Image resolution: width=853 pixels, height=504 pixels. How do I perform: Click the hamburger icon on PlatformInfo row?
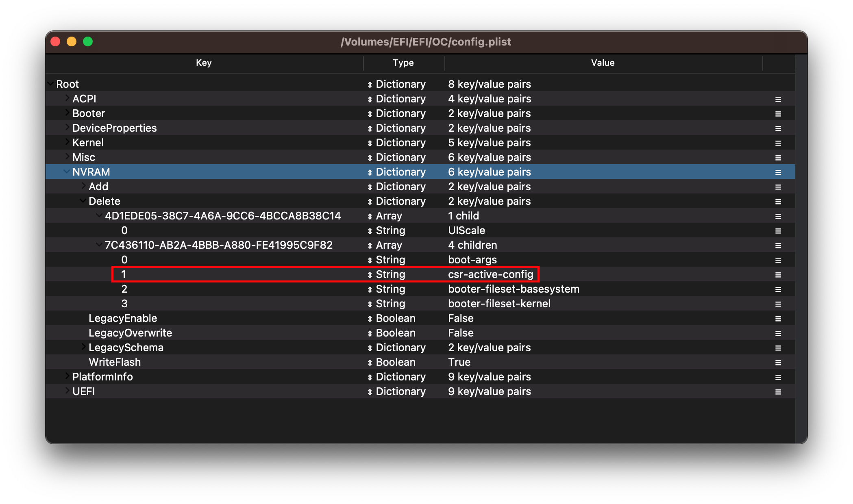(778, 377)
